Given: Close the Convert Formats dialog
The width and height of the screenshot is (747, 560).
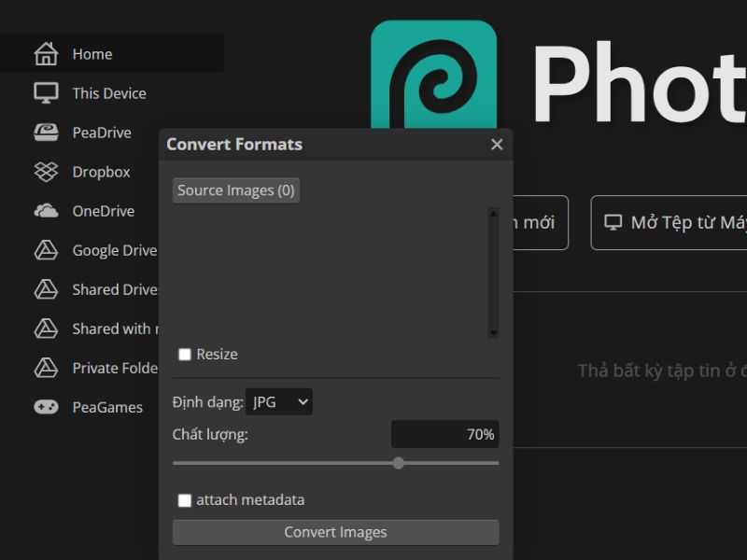Looking at the screenshot, I should point(497,145).
